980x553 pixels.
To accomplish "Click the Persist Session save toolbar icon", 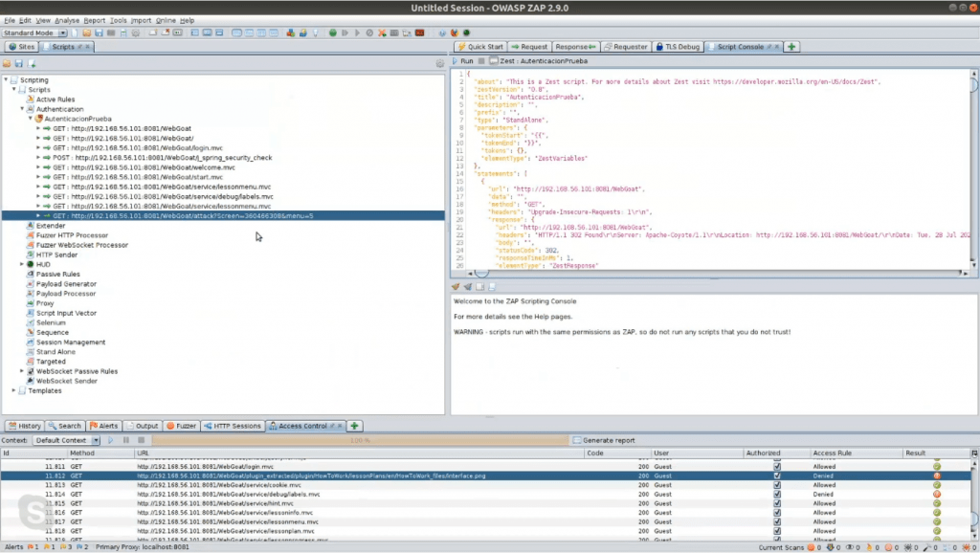I will [x=99, y=33].
